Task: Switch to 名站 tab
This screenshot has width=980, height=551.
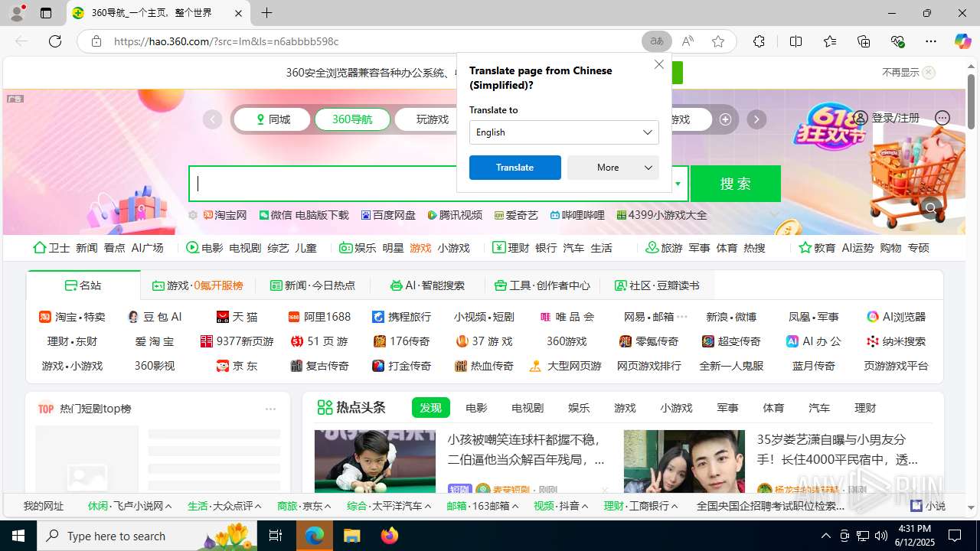Action: click(83, 285)
